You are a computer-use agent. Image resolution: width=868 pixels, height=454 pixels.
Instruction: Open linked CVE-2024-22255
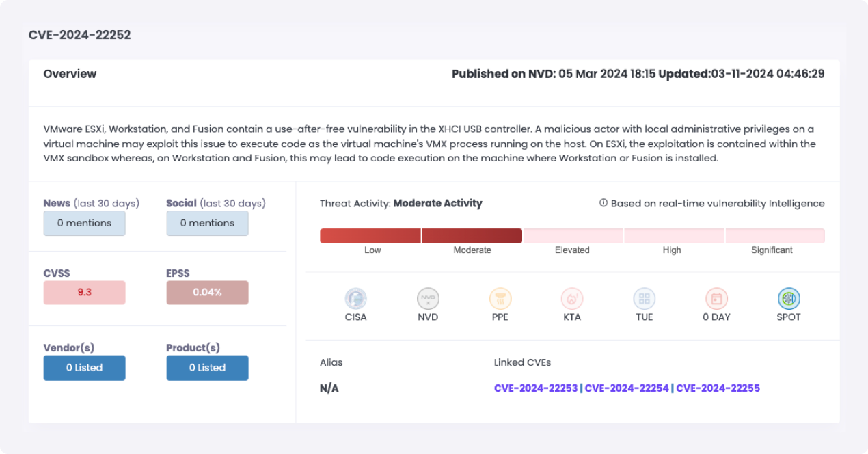coord(717,388)
